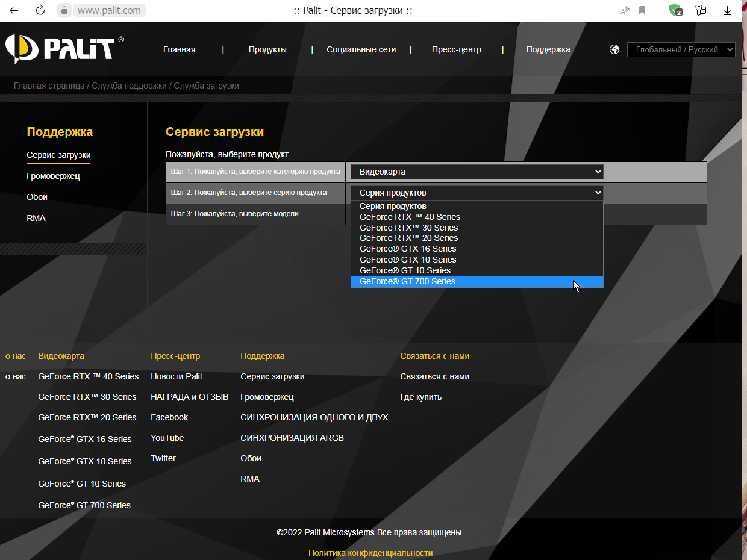This screenshot has width=747, height=560.
Task: Open footer link GeForce RTX 20 Series
Action: [x=87, y=417]
